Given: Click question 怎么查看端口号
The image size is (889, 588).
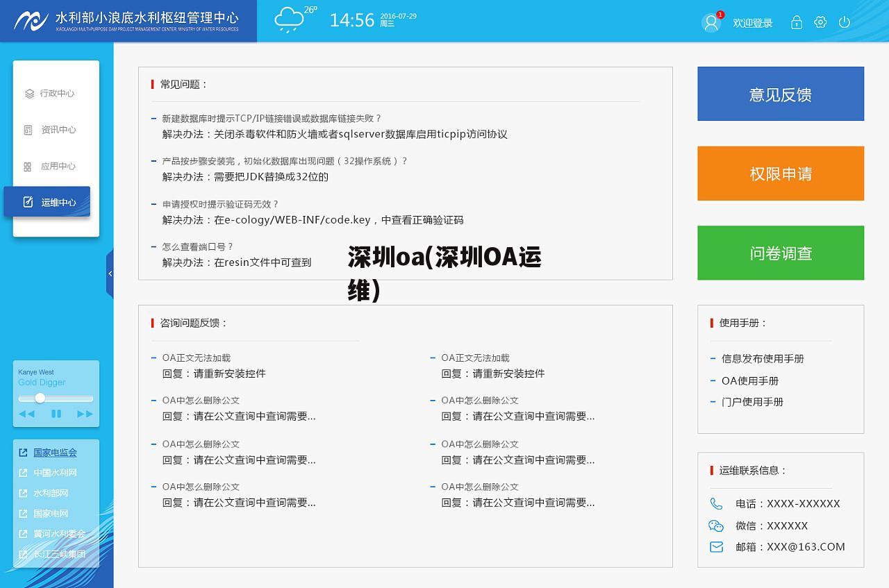Looking at the screenshot, I should [x=197, y=246].
